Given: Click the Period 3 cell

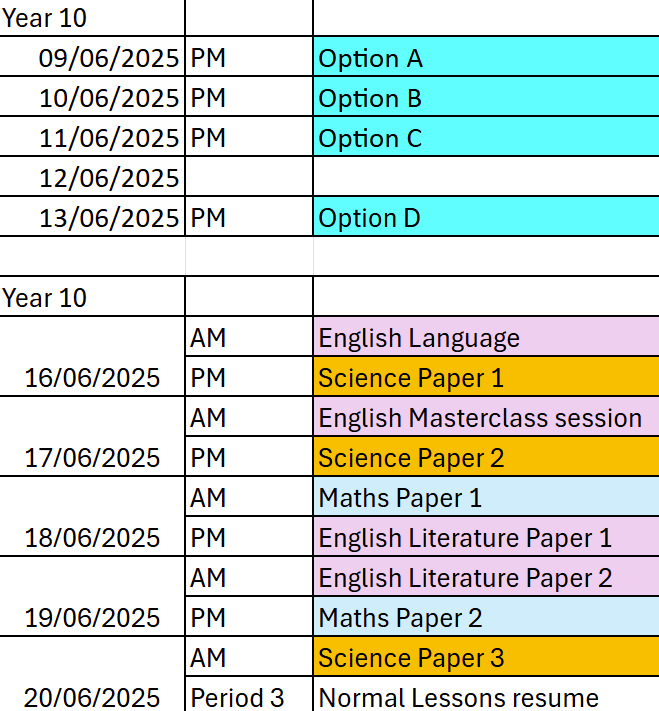Looking at the screenshot, I should [249, 694].
